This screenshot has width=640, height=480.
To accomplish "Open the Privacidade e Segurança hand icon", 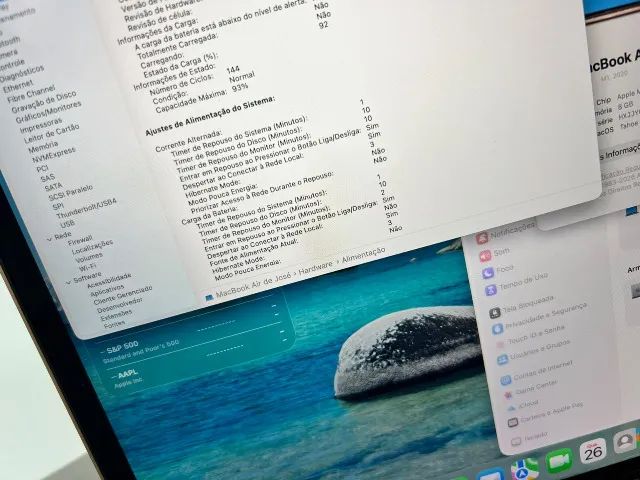I will click(497, 329).
